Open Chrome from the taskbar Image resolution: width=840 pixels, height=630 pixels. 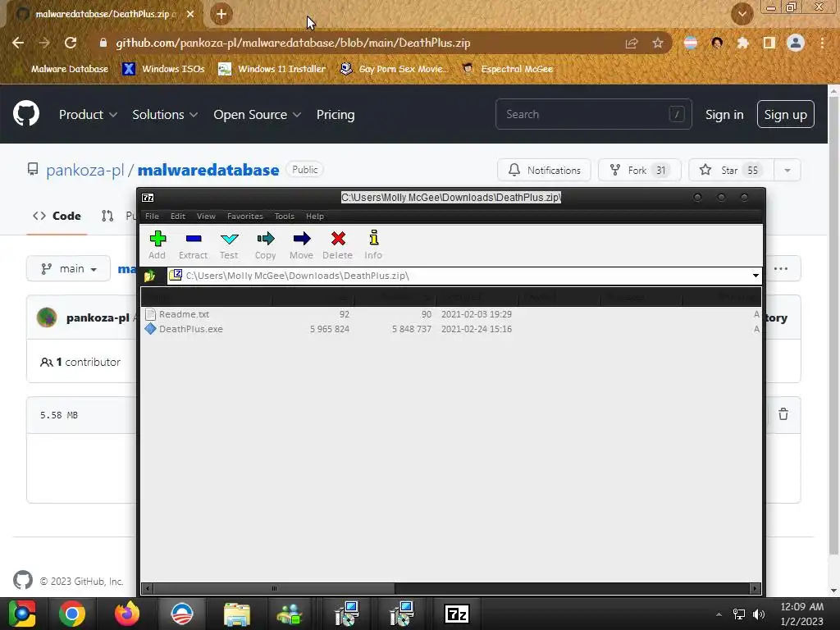(72, 614)
